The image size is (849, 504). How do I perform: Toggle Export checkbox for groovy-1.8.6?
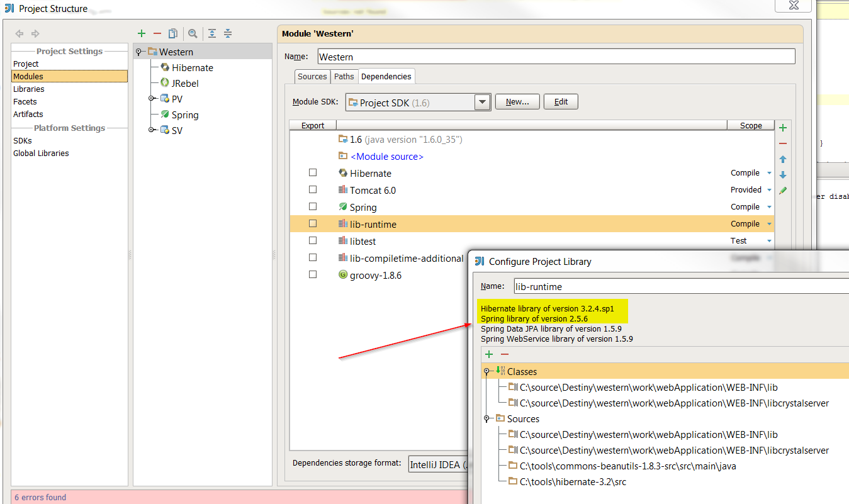[x=313, y=274]
